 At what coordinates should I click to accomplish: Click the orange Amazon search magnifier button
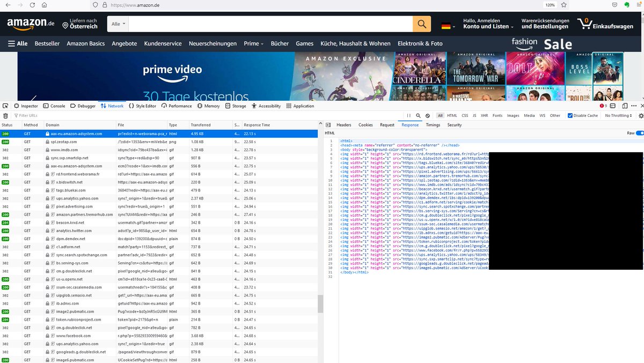(422, 24)
